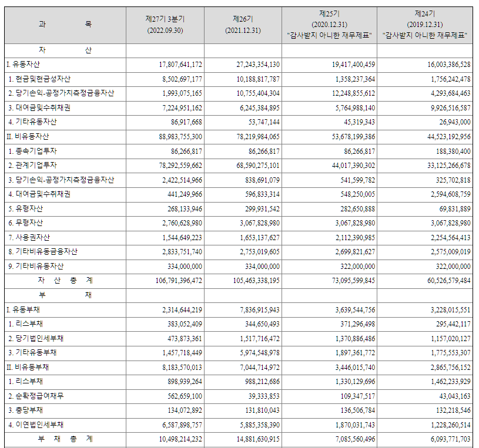Viewport: 479px width, 448px height.
Task: Select value 5,974,548,978
Action: [x=260, y=353]
